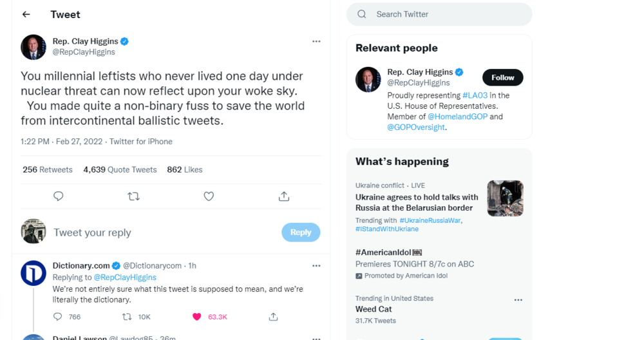Open reply icon on Dictionary.com tweet
Image resolution: width=644 pixels, height=340 pixels.
[58, 317]
